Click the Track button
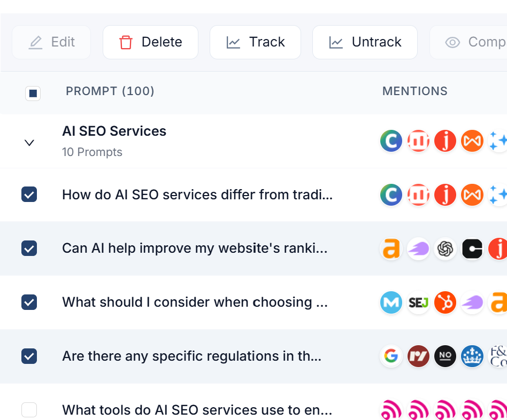 pos(256,42)
